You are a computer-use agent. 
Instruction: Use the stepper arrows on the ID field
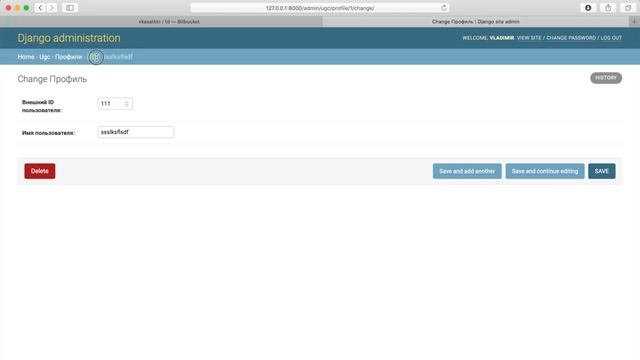click(x=127, y=104)
